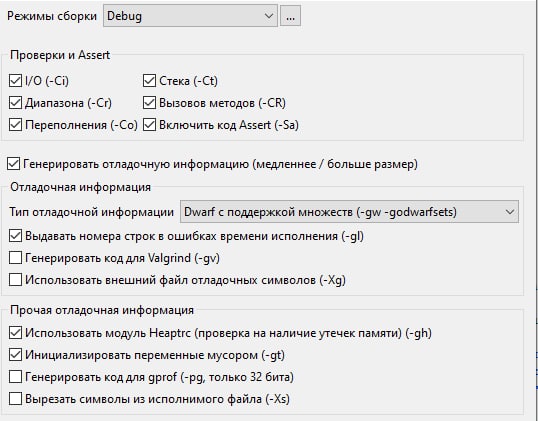
Task: Click the dropdown arrow of debug info type
Action: click(x=510, y=212)
